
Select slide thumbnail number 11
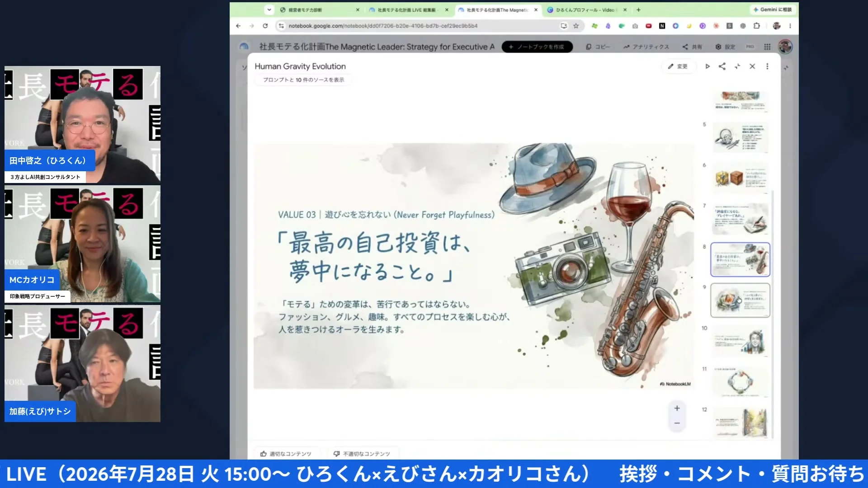click(x=740, y=382)
